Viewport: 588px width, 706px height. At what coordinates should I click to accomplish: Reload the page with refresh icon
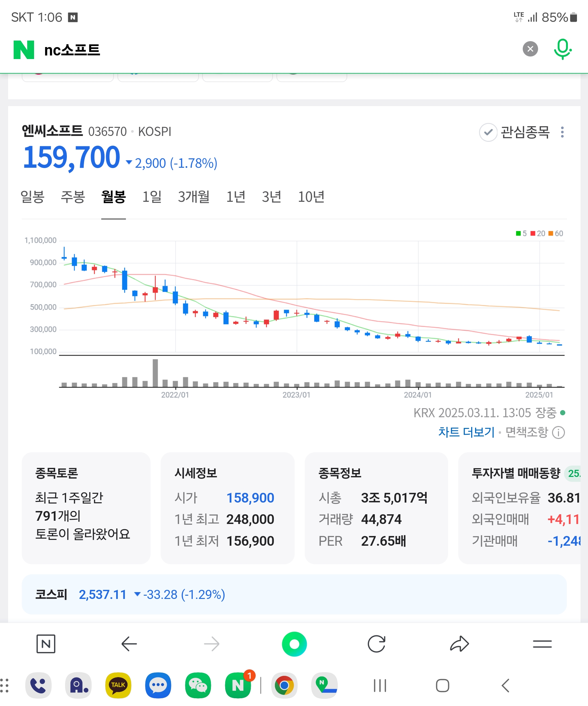point(376,644)
